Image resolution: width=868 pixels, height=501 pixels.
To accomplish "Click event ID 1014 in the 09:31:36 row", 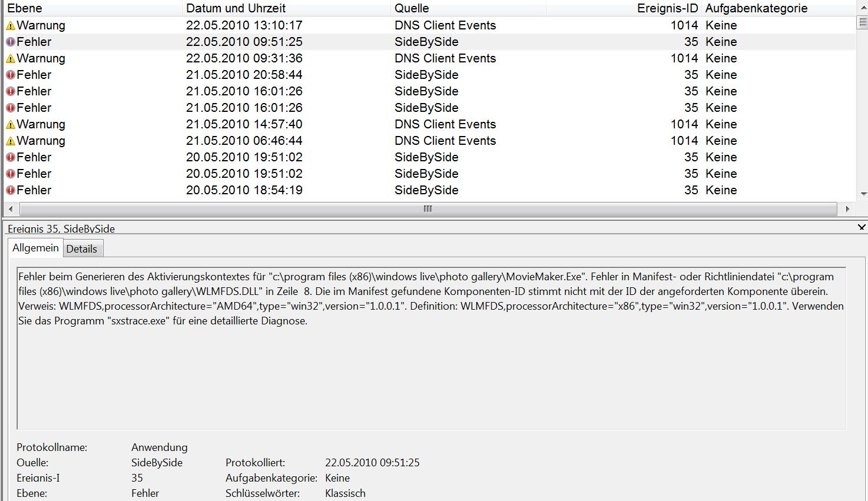I will click(x=684, y=58).
